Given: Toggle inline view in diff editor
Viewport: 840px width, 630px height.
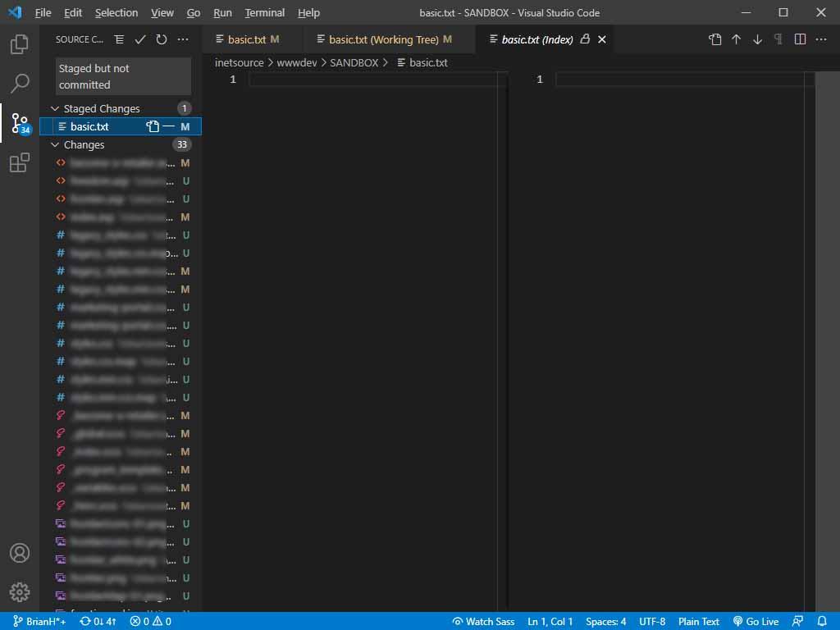Looking at the screenshot, I should 800,39.
